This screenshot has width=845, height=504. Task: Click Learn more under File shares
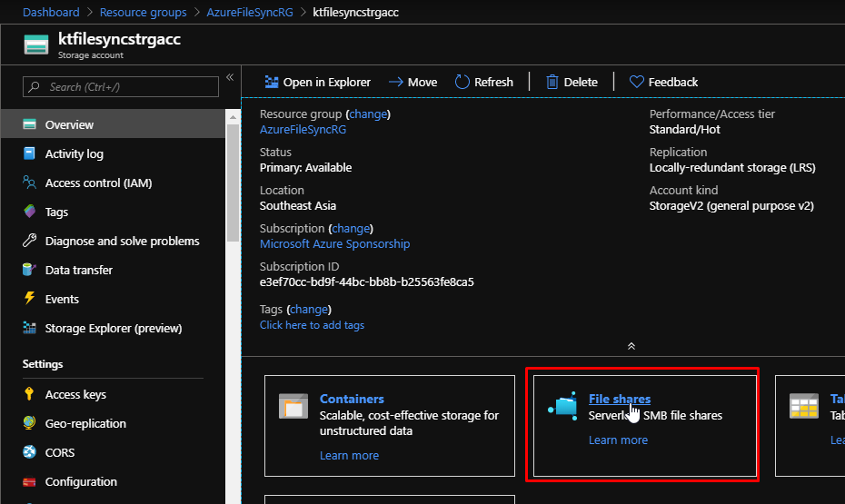coord(618,440)
